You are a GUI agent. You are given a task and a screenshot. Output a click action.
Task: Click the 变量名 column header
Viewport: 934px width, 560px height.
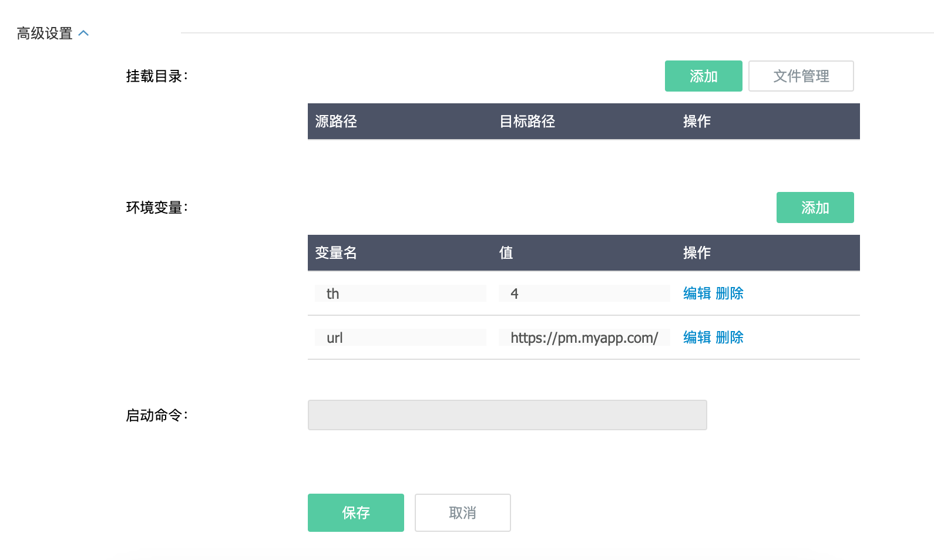coord(336,253)
